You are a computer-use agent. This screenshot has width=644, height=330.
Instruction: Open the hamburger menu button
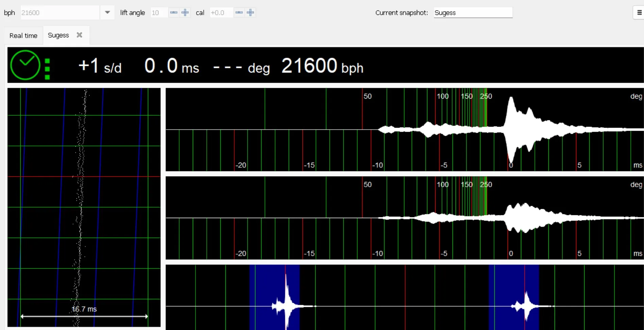coord(639,13)
